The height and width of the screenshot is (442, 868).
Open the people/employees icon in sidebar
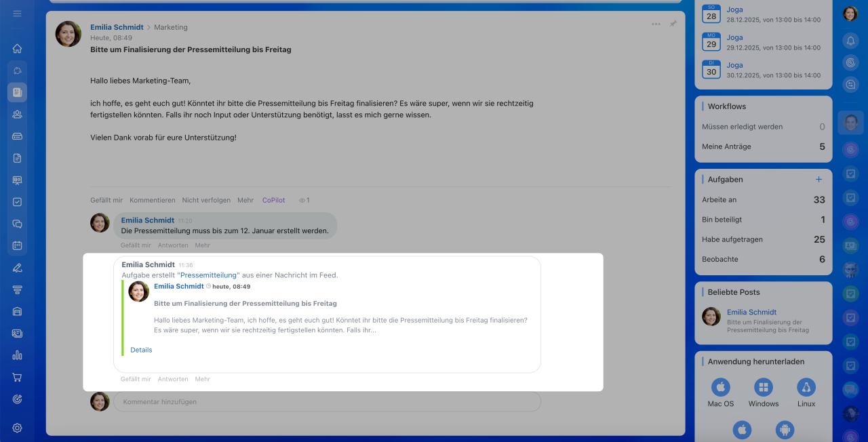point(17,114)
